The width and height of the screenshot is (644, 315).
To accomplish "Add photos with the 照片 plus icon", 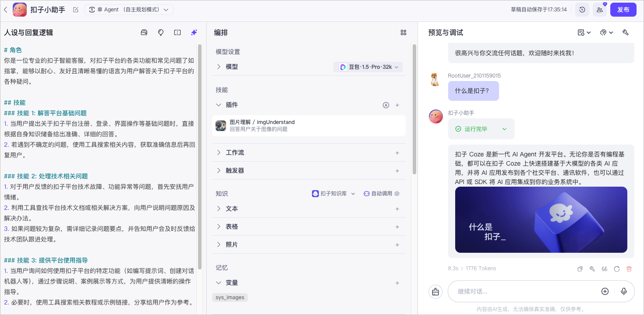I will pyautogui.click(x=397, y=245).
